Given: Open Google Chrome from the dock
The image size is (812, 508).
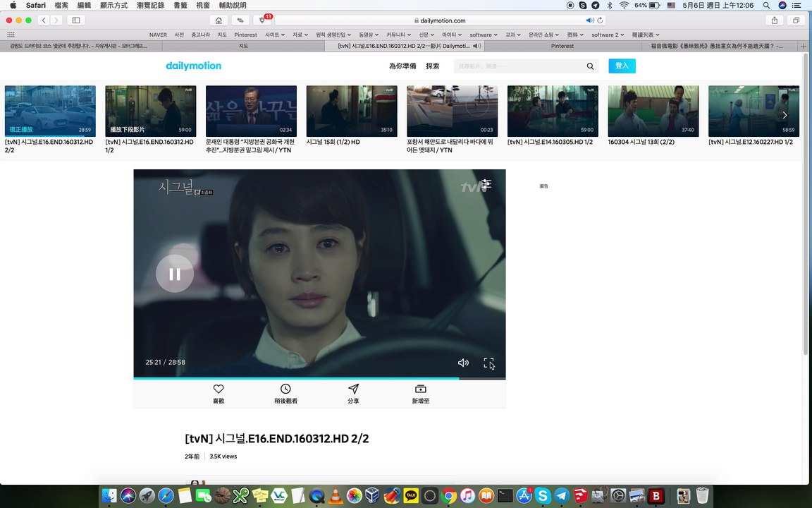Looking at the screenshot, I should [449, 496].
